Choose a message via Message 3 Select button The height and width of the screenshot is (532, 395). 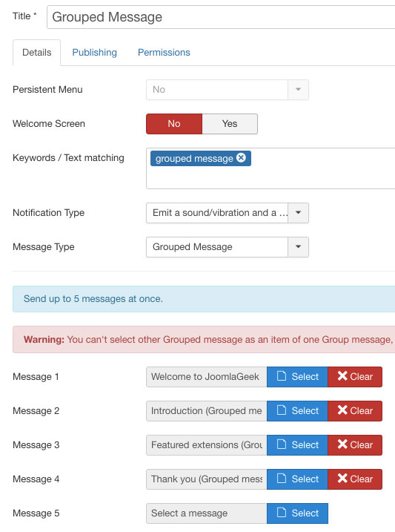point(297,445)
